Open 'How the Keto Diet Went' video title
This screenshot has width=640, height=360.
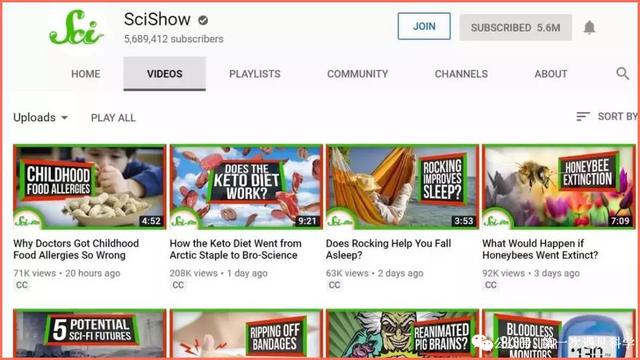236,249
